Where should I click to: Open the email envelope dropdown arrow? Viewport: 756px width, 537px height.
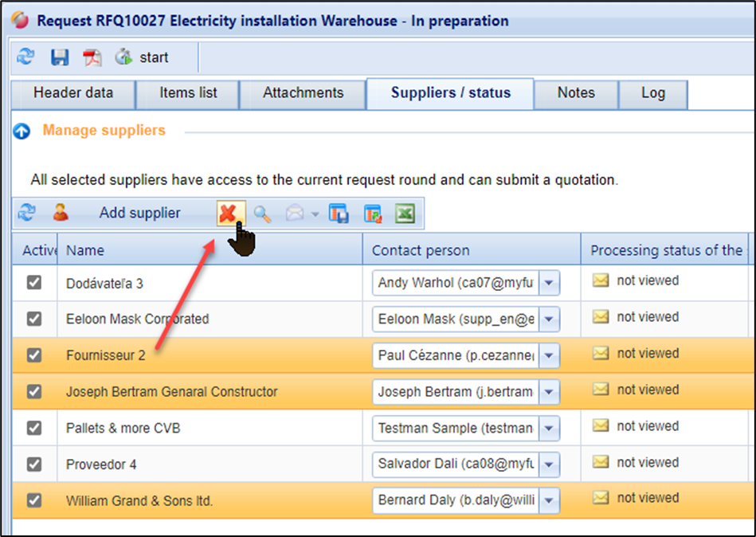click(315, 214)
